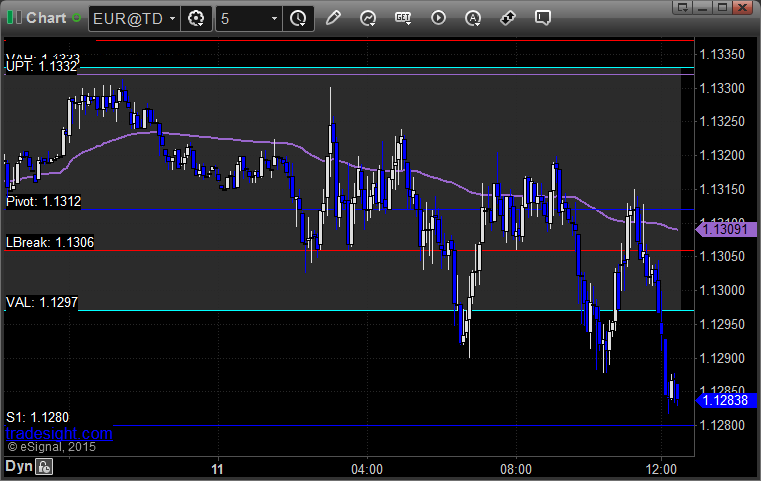Click the Chart title label
Screen dimensions: 761x481
point(46,18)
